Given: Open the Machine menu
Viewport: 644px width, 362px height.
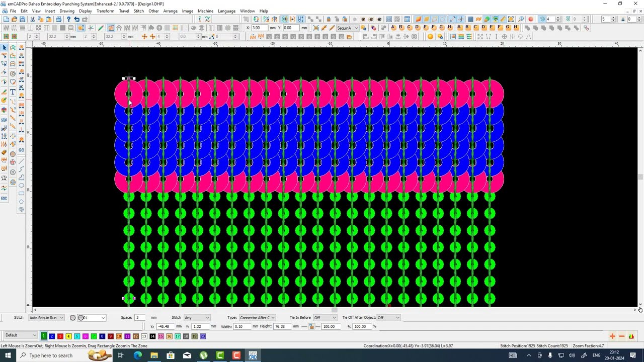Looking at the screenshot, I should pyautogui.click(x=205, y=11).
